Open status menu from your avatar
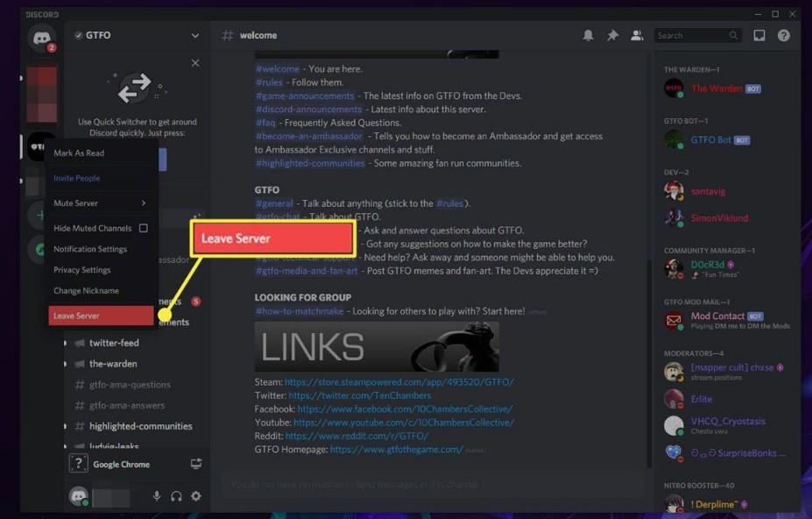Image resolution: width=812 pixels, height=519 pixels. (78, 495)
